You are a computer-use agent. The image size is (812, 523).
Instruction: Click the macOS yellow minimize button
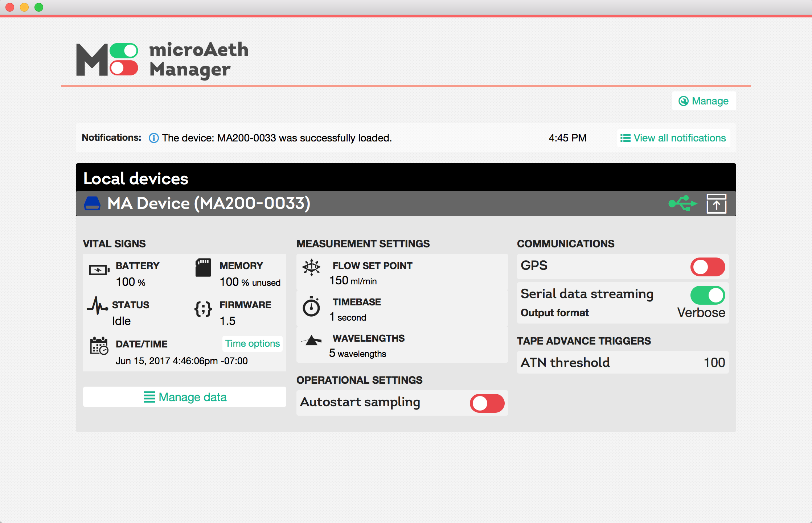click(24, 7)
